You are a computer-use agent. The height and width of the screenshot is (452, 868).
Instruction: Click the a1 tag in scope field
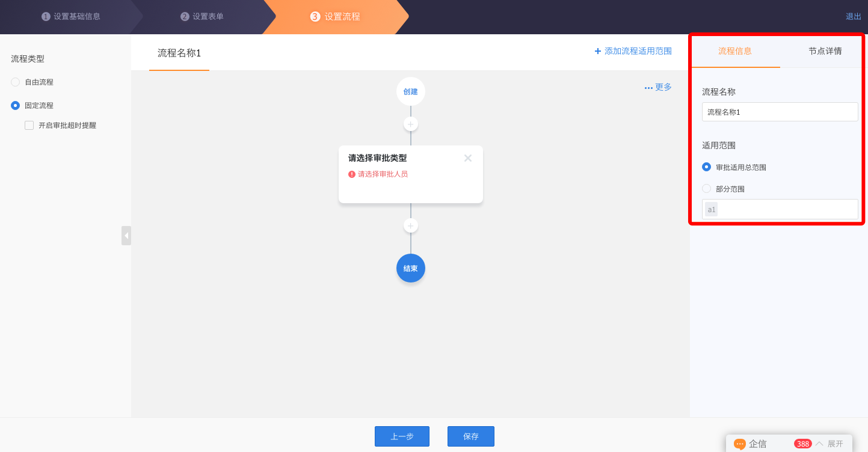[x=712, y=209]
